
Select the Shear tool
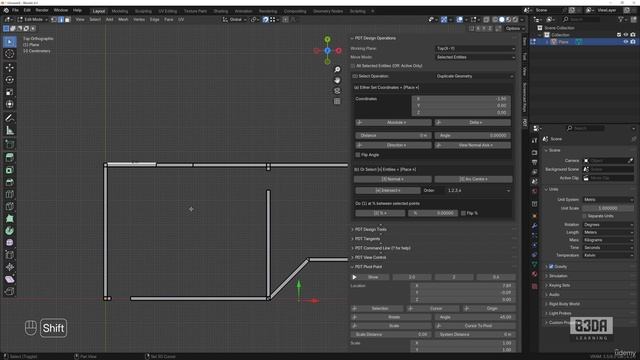tap(9, 280)
